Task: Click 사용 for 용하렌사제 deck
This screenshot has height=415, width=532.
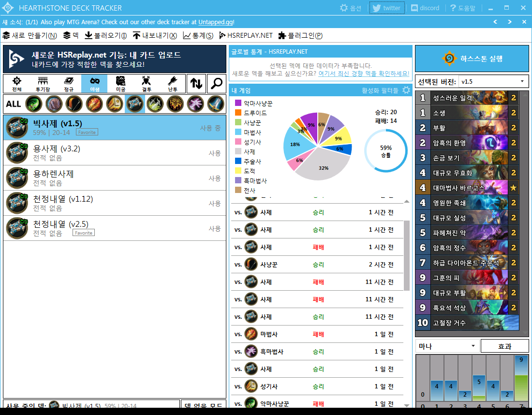Action: pyautogui.click(x=214, y=178)
